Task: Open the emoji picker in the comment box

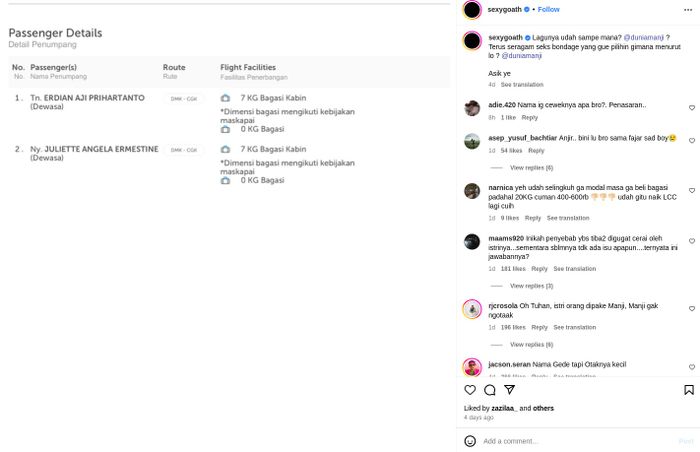Action: [x=470, y=441]
